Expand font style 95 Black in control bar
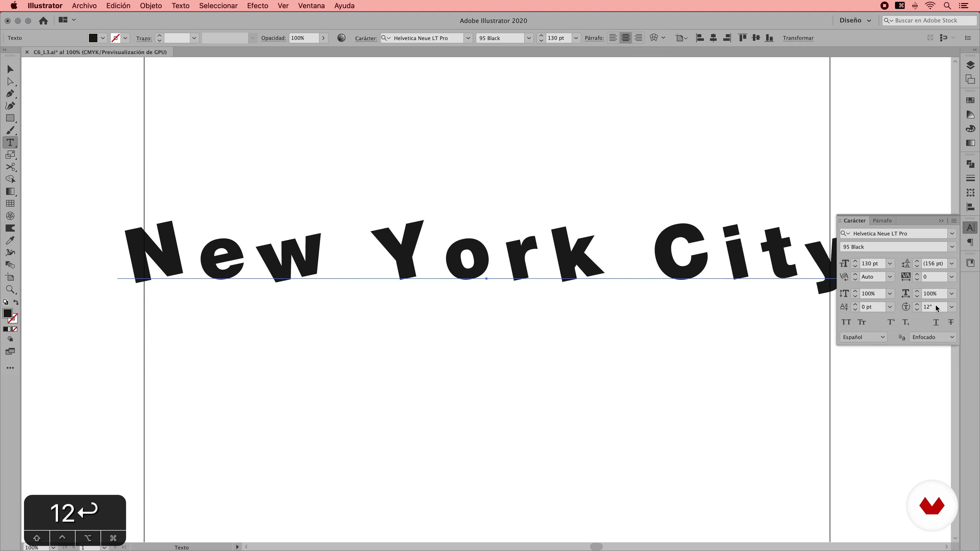The image size is (980, 551). tap(529, 38)
